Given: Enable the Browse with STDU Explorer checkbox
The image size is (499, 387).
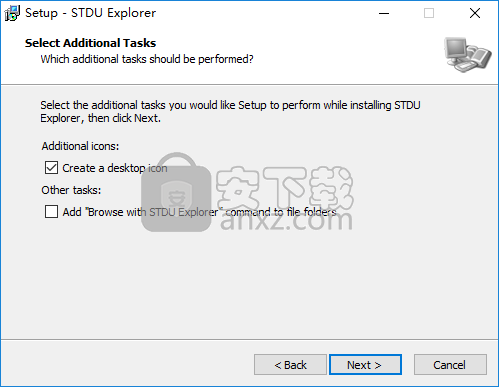Looking at the screenshot, I should point(51,212).
